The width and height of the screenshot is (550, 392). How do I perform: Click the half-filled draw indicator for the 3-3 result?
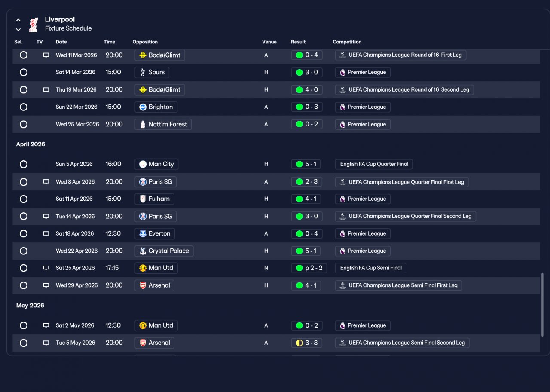(299, 343)
